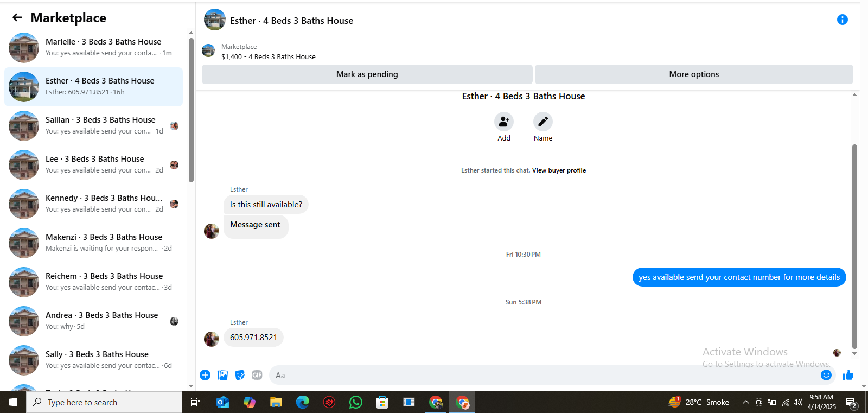
Task: Open Marielle's 3 Beds 3 Baths conversation
Action: [x=93, y=48]
